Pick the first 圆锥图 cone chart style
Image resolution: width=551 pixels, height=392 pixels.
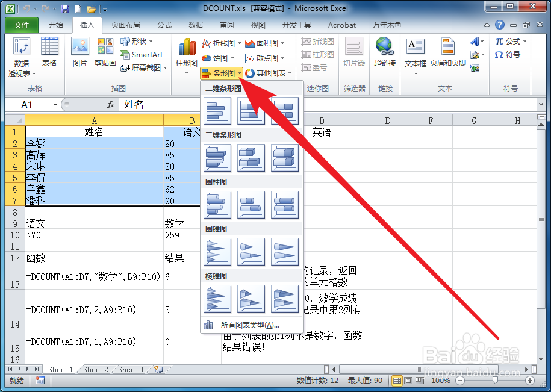217,252
